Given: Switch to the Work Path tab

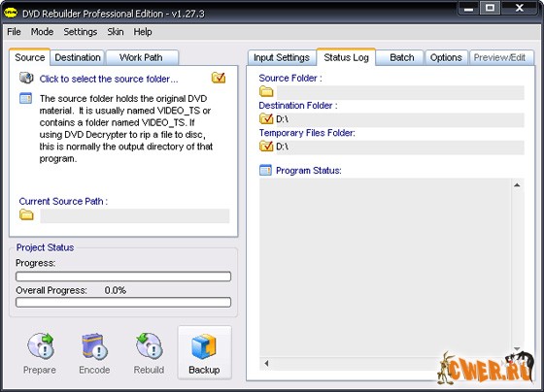Looking at the screenshot, I should 141,57.
